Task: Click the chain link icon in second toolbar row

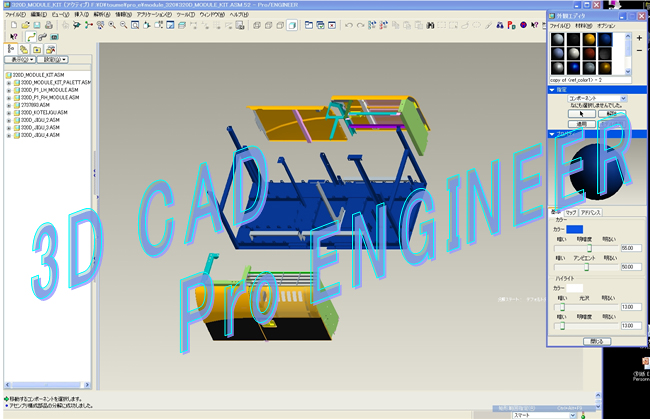Action: 42,37
